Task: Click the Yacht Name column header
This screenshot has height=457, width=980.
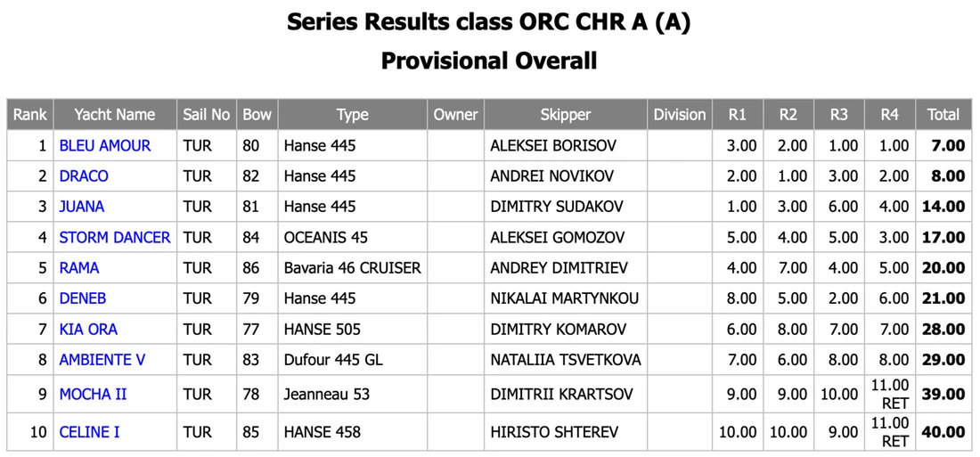Action: point(115,114)
